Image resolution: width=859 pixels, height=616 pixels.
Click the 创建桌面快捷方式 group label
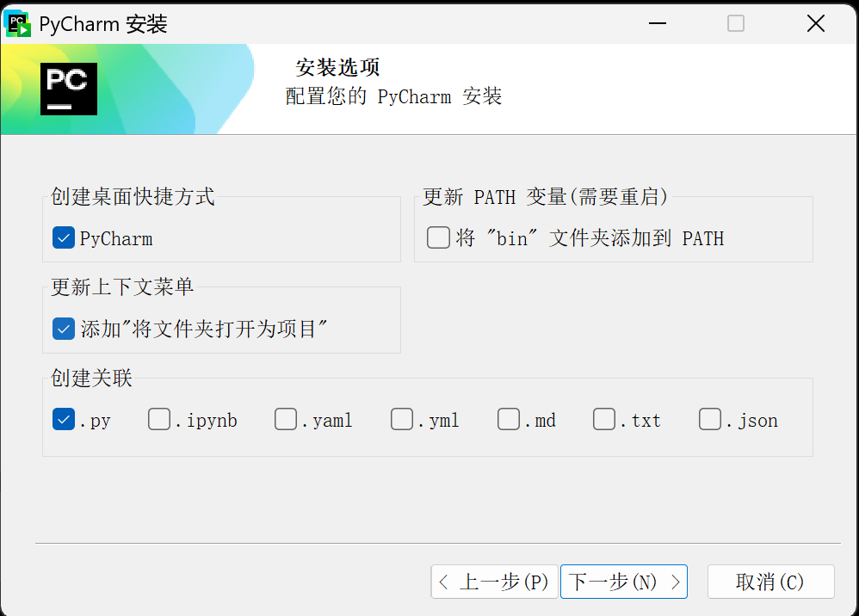tap(133, 196)
